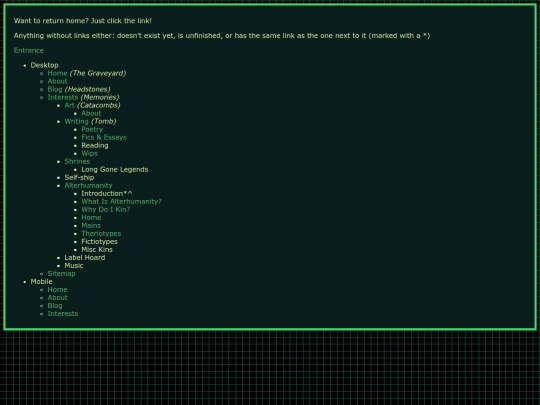This screenshot has width=540, height=405.
Task: Open the Writing (Tomb) link
Action: [76, 121]
